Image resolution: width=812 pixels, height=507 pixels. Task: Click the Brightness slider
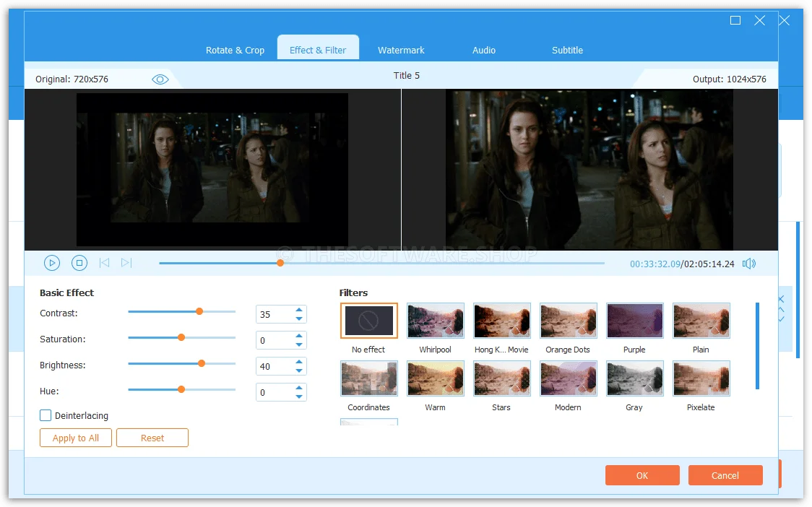(181, 363)
